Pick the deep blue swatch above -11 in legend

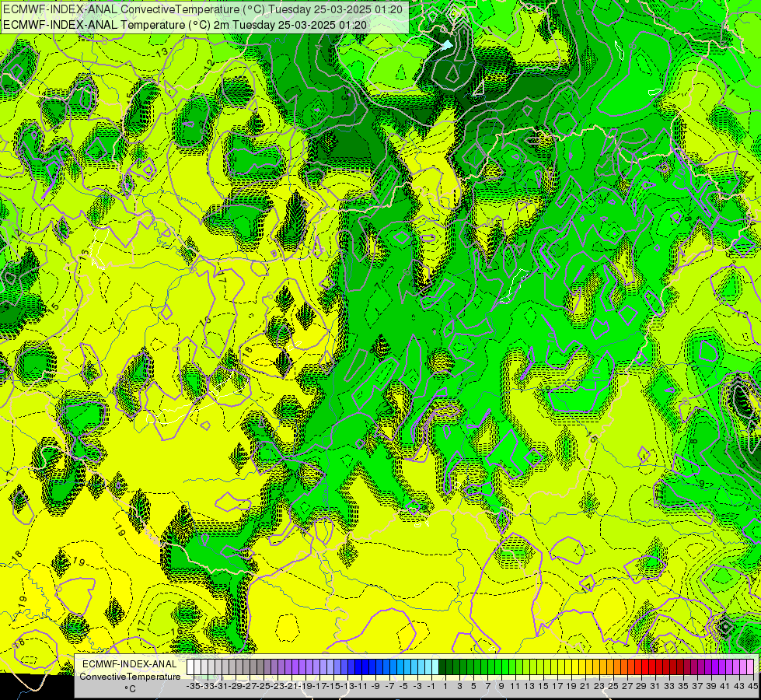click(358, 667)
